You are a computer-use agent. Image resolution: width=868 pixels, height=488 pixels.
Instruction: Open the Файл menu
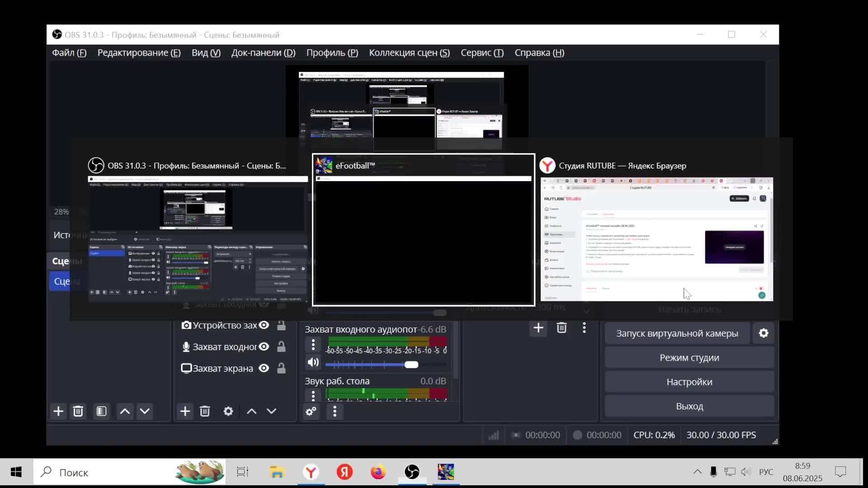(x=69, y=53)
